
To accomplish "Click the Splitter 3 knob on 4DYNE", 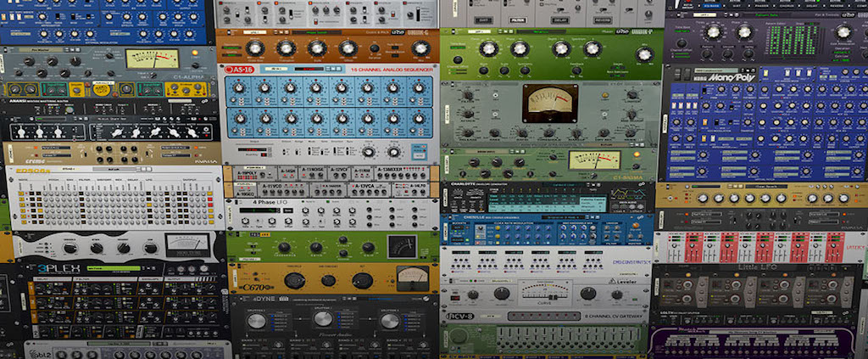I will click(390, 321).
